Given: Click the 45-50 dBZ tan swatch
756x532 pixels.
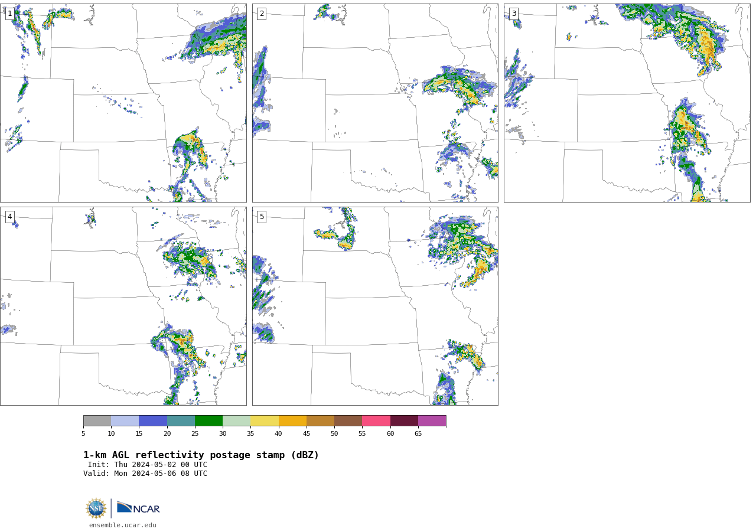Looking at the screenshot, I should pos(320,421).
